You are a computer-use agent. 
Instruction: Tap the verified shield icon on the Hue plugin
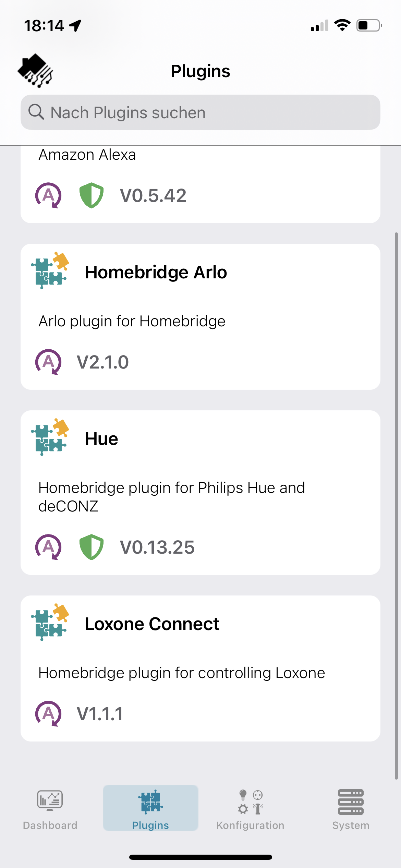coord(92,547)
